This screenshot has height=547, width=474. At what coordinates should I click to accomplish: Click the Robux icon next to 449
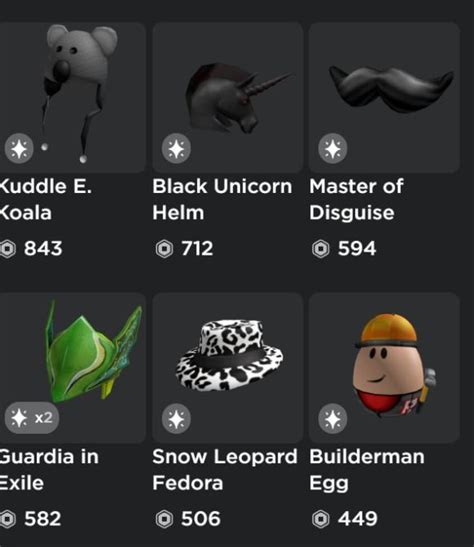[x=321, y=519]
